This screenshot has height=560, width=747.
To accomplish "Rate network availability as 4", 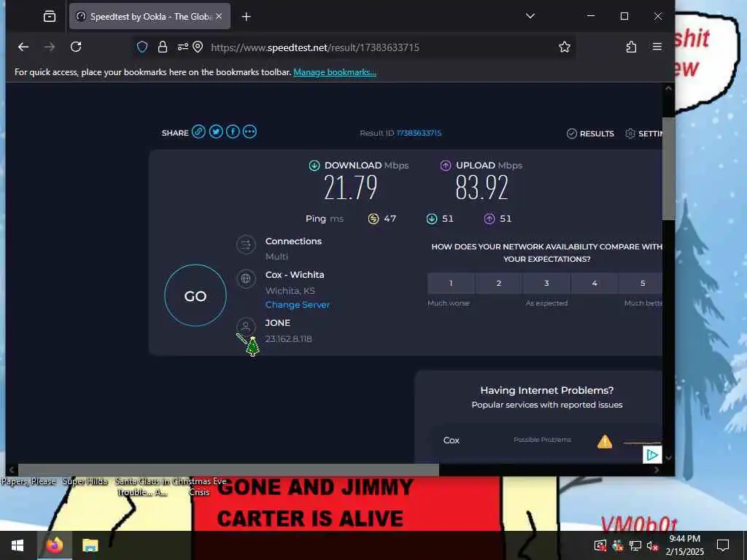I will 595,284.
